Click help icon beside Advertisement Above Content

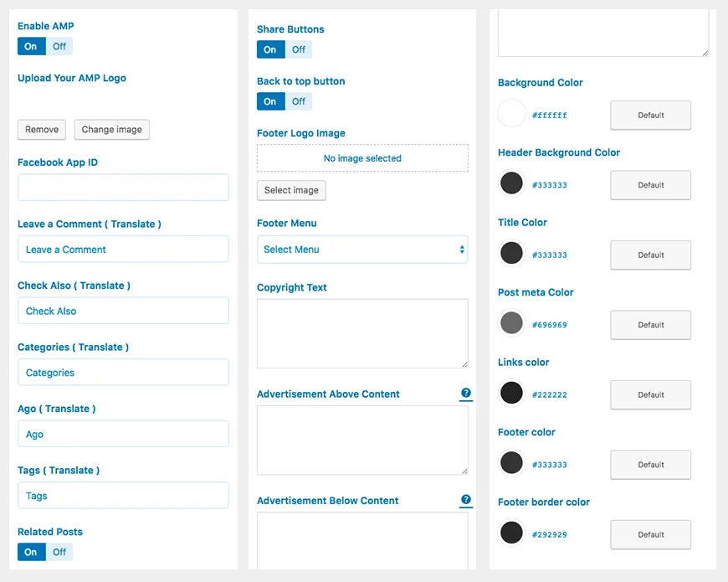click(466, 393)
